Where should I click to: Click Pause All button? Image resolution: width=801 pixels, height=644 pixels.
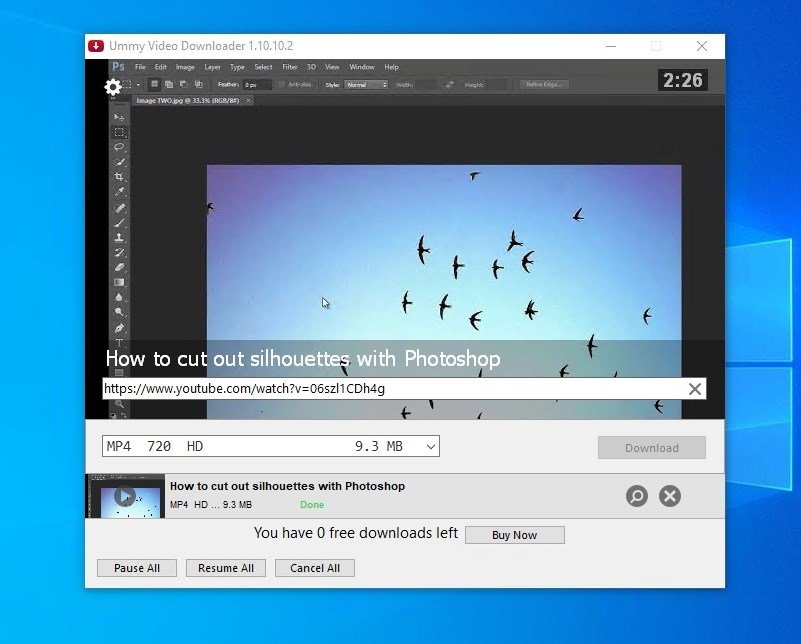coord(137,568)
